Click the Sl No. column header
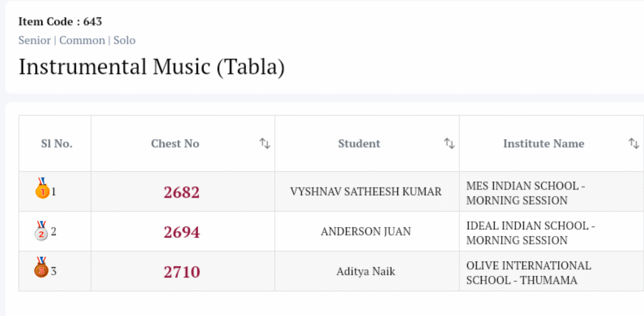644x316 pixels. tap(57, 144)
